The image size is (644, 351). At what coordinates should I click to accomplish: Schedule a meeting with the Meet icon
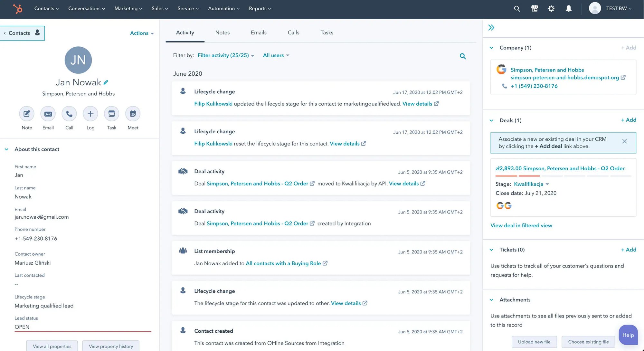pos(133,114)
